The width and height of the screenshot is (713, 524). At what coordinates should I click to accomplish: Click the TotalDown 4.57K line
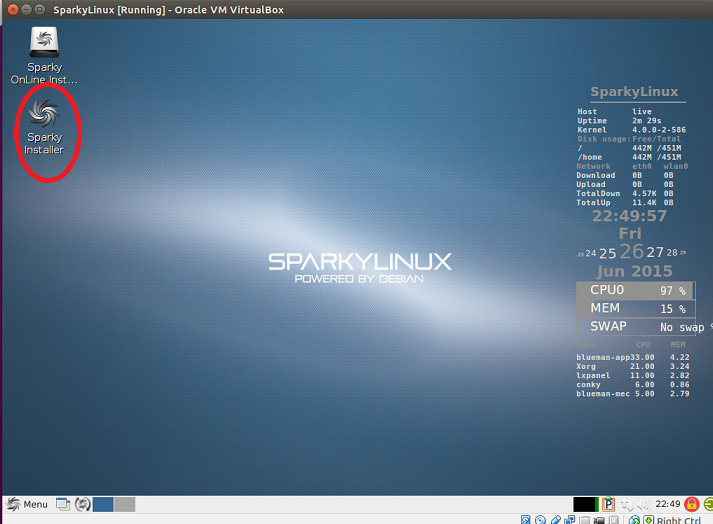click(625, 193)
